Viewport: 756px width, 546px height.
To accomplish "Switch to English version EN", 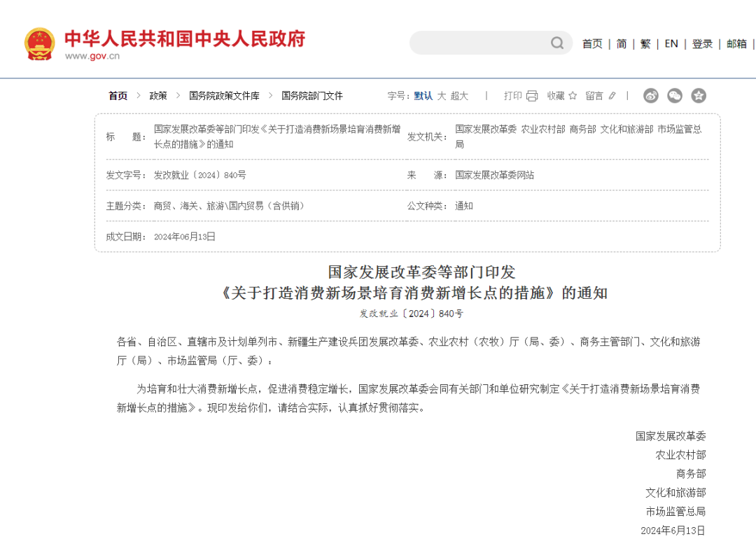I will pos(671,44).
